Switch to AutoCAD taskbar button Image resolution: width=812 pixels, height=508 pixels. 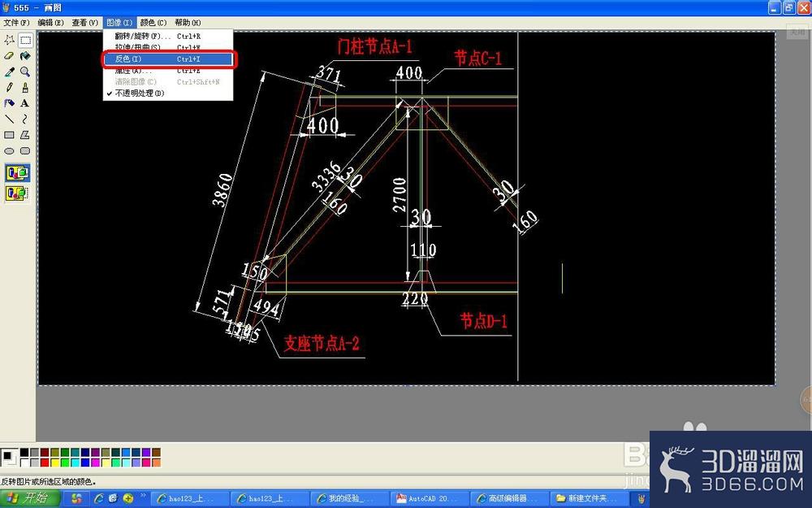(x=430, y=499)
